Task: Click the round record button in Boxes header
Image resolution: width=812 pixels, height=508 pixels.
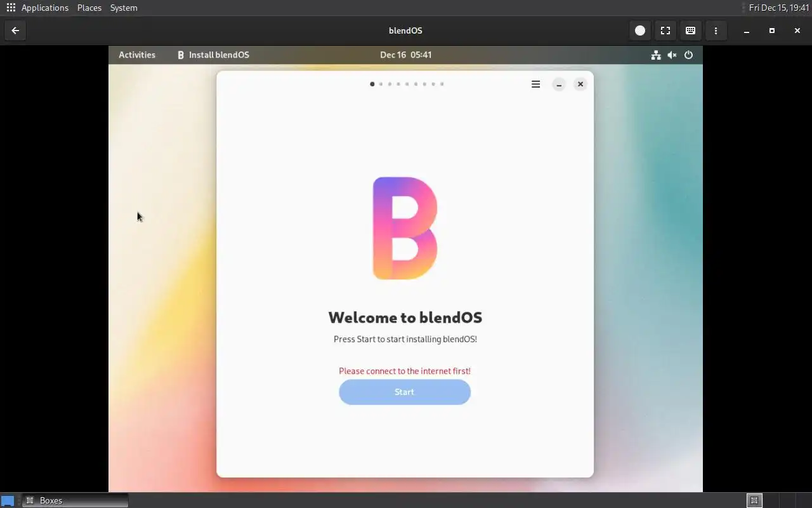Action: pyautogui.click(x=640, y=30)
